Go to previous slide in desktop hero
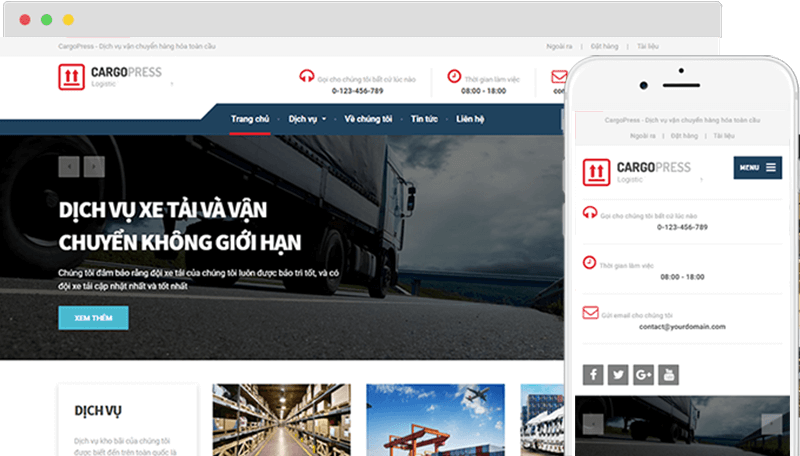The height and width of the screenshot is (456, 800). click(68, 166)
